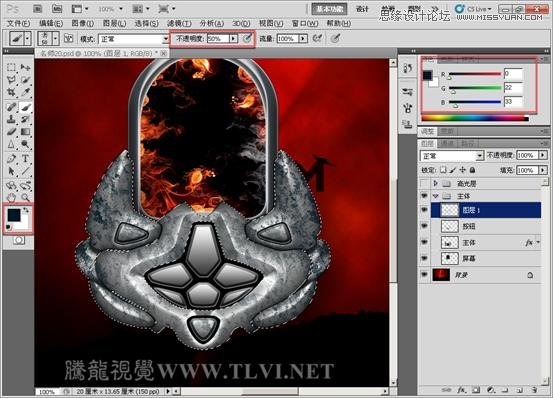Select the Eyedropper tool
Image resolution: width=553 pixels, height=398 pixels.
(25, 92)
